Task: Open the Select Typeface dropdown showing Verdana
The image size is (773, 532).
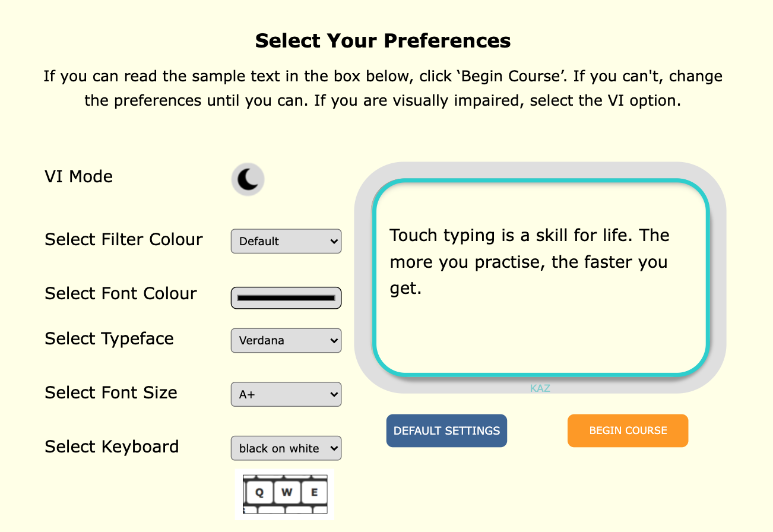Action: (x=286, y=340)
